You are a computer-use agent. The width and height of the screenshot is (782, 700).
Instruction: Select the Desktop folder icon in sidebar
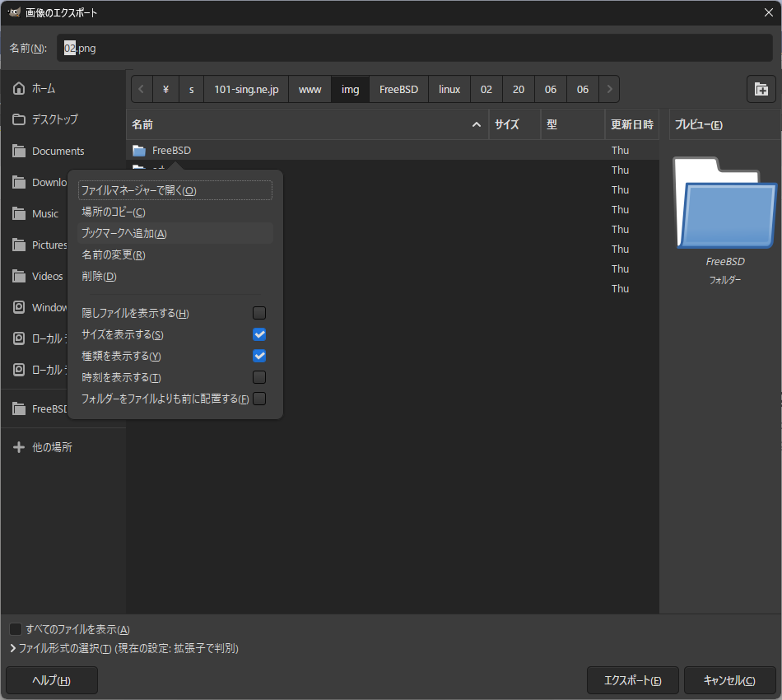click(19, 119)
